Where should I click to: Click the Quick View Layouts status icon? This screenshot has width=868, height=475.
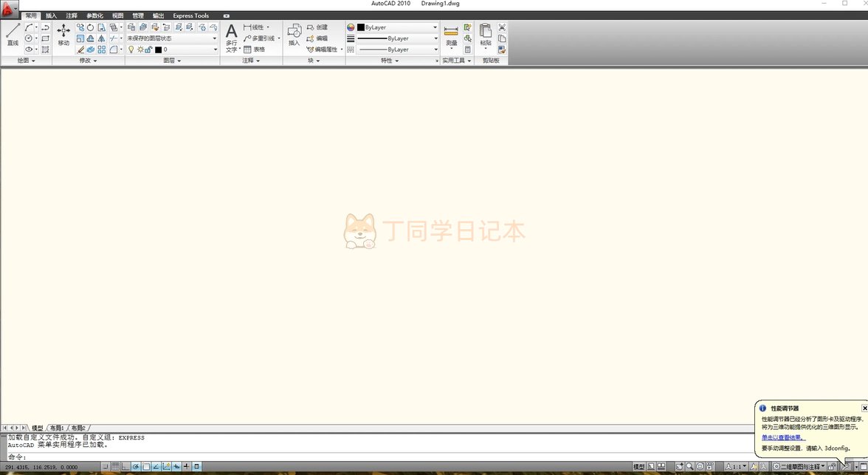(650, 467)
